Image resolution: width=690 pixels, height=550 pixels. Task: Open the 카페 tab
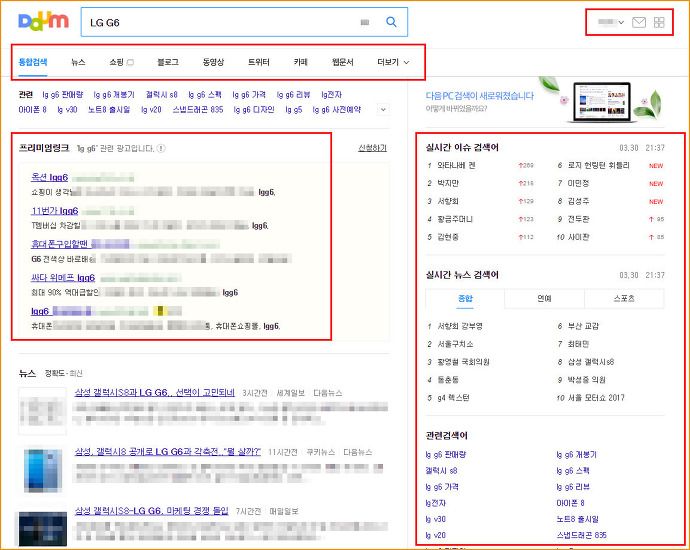[301, 62]
